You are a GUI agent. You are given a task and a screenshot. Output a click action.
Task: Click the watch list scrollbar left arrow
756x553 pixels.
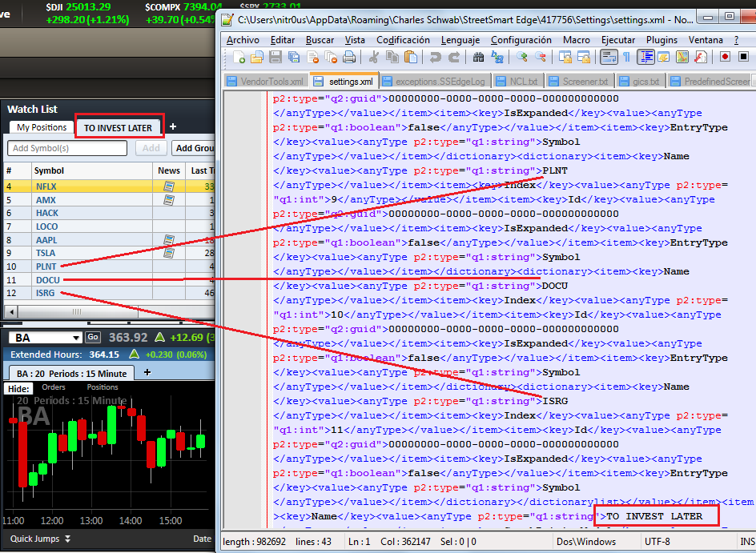tap(11, 311)
